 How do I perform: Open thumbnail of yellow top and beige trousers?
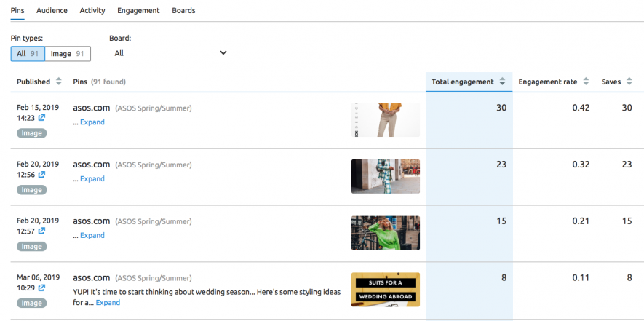(386, 119)
